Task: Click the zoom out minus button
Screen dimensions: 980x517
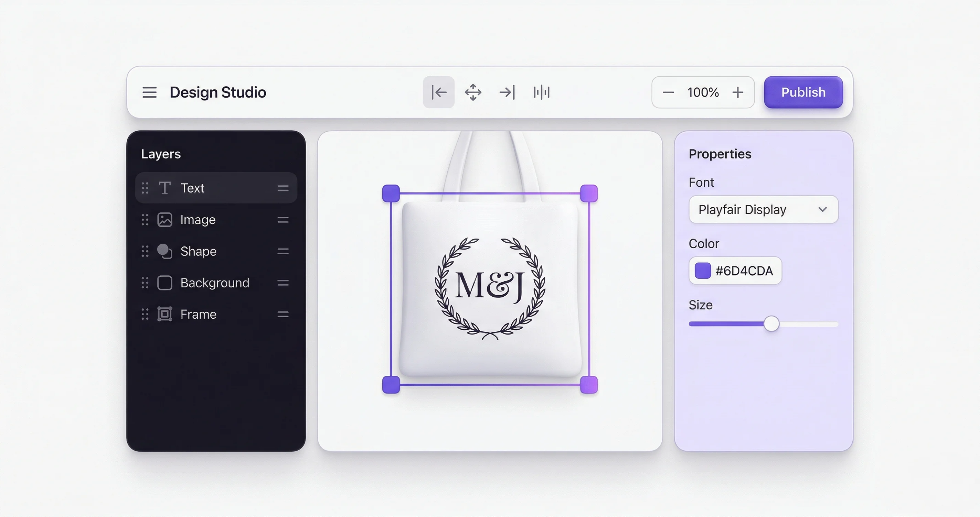Action: (x=669, y=92)
